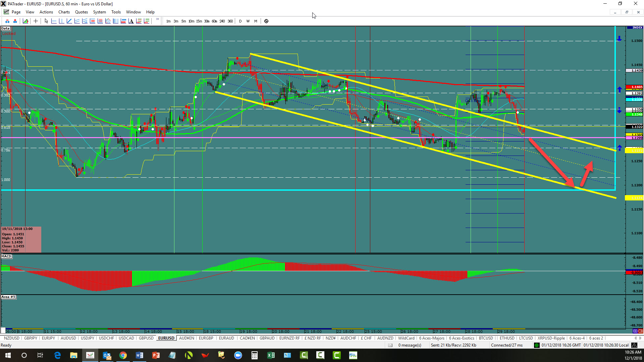Open Outlook from the taskbar
Image resolution: width=644 pixels, height=362 pixels.
(107, 355)
